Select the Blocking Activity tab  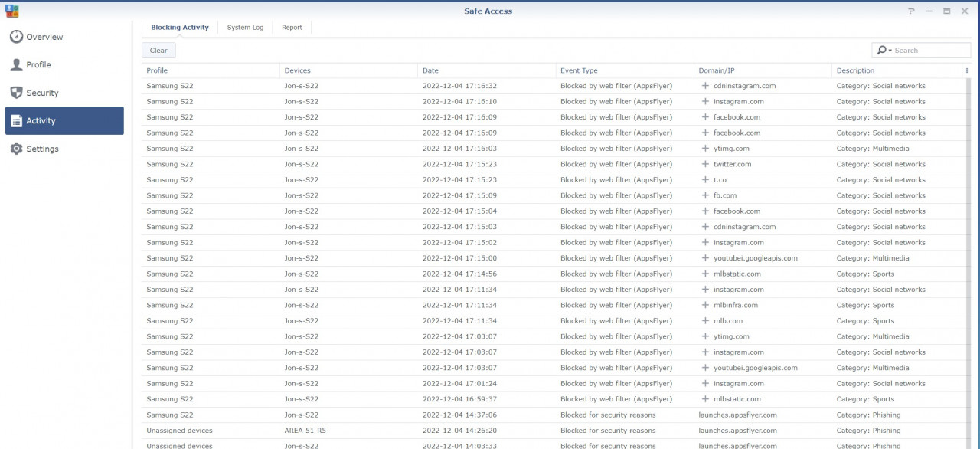point(179,27)
